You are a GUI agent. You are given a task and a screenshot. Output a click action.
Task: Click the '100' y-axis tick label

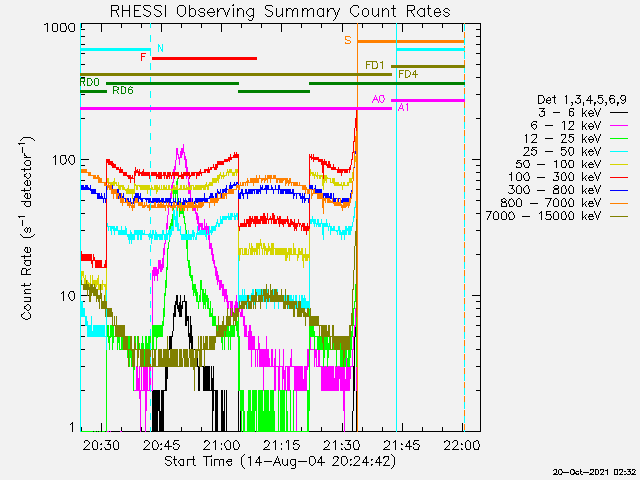coord(64,160)
